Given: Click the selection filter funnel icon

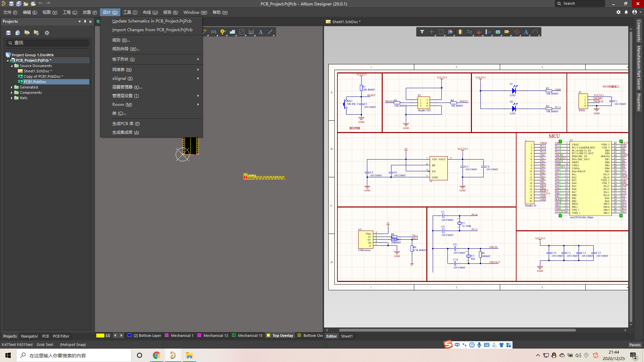Looking at the screenshot, I should [x=422, y=32].
